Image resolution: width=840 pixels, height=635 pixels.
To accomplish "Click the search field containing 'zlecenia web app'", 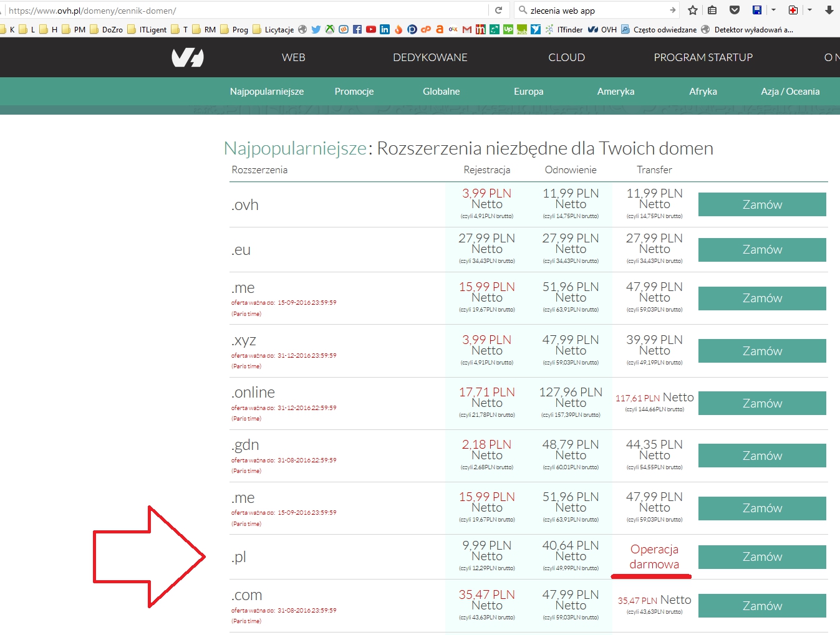I will point(596,11).
